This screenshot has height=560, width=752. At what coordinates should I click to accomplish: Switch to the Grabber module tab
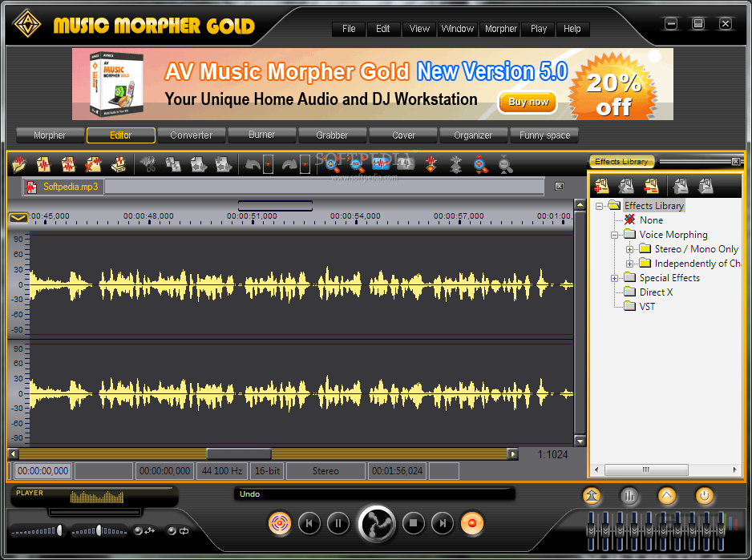tap(332, 135)
